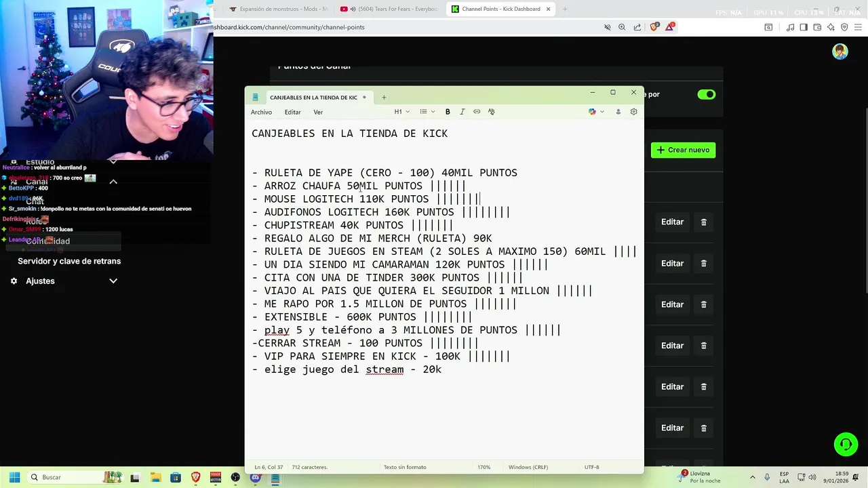This screenshot has height=488, width=868.
Task: Open the Ver menu
Action: click(318, 112)
